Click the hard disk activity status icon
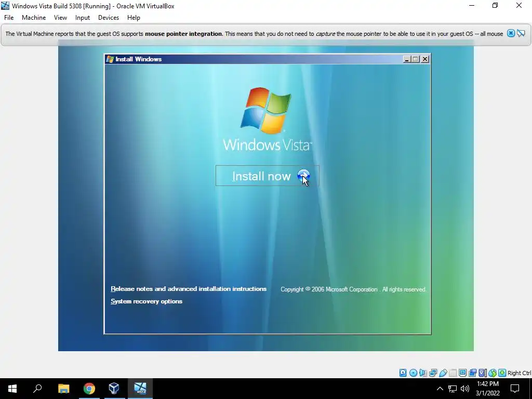The height and width of the screenshot is (399, 532). pos(403,373)
